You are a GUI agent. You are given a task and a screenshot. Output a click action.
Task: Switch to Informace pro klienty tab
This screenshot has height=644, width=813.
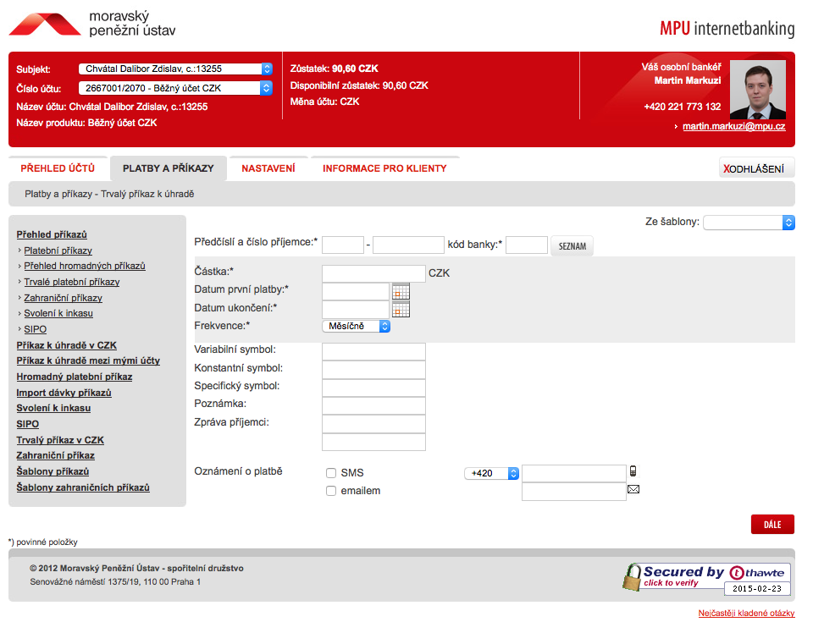384,168
